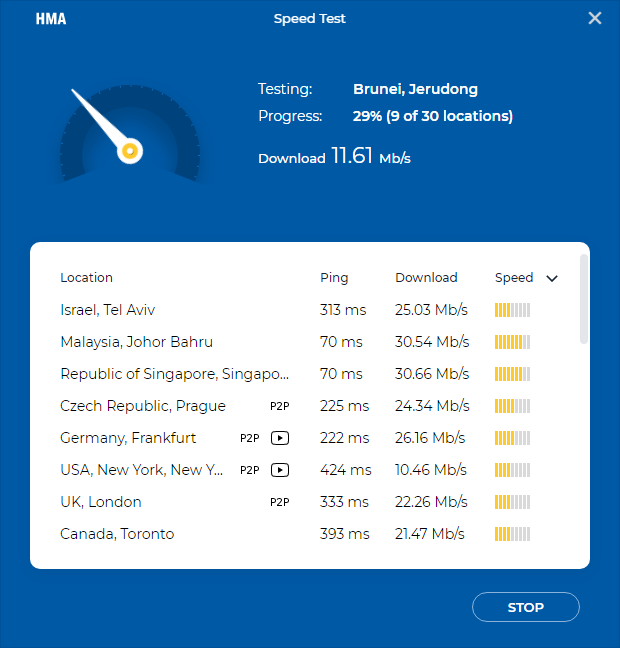Click the 29% progress text
Viewport: 620px width, 648px height.
click(433, 116)
